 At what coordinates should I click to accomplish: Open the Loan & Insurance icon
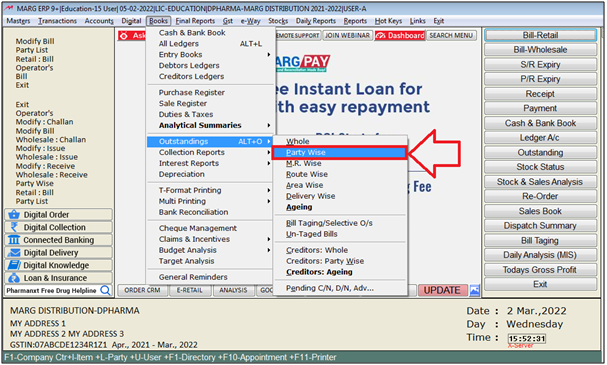click(14, 278)
